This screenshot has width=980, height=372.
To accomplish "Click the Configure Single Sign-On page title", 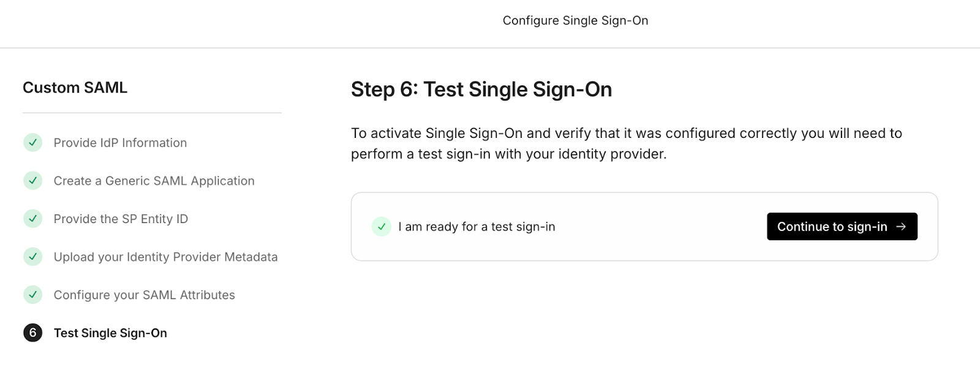I will point(575,20).
